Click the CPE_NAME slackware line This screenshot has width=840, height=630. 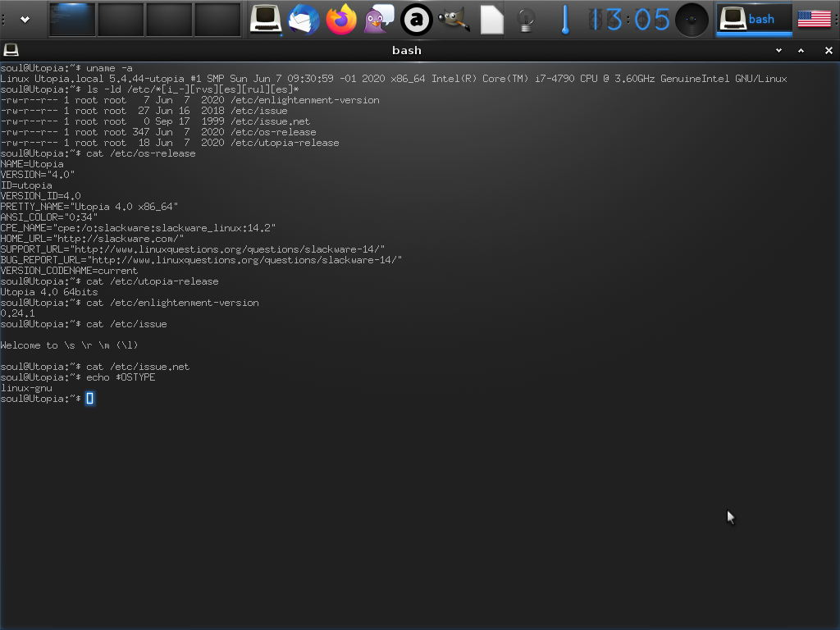(x=138, y=228)
